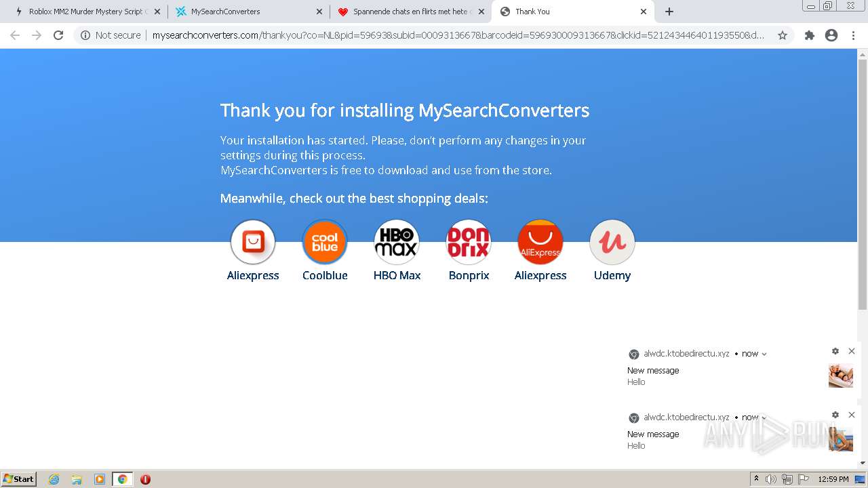Click the red stop-sign taskbar icon

(x=145, y=479)
